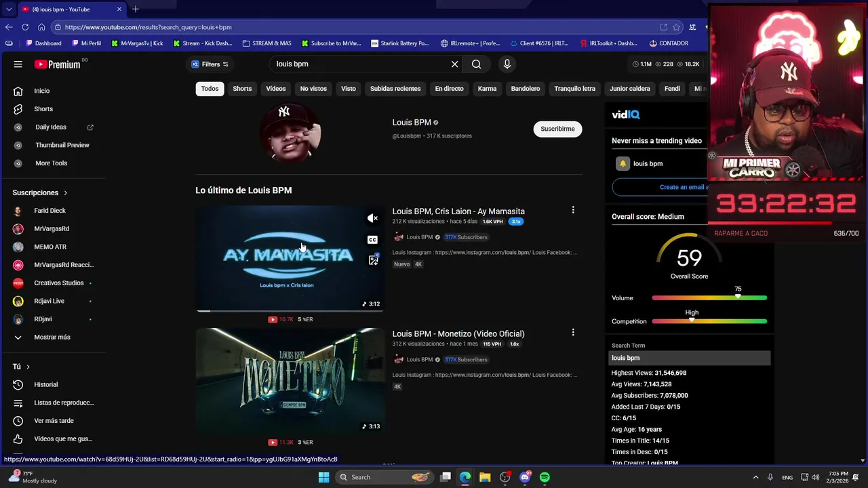Click Suscribirme button
The width and height of the screenshot is (868, 488).
pos(557,129)
